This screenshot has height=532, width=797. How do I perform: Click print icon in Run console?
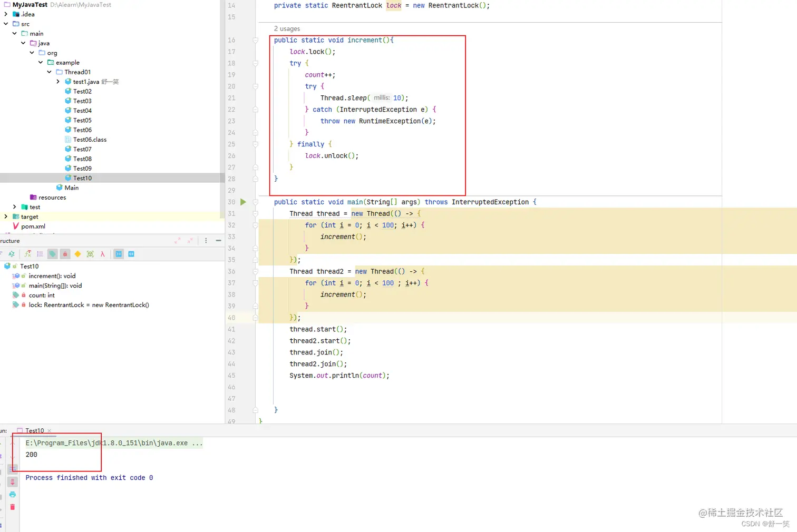[13, 495]
